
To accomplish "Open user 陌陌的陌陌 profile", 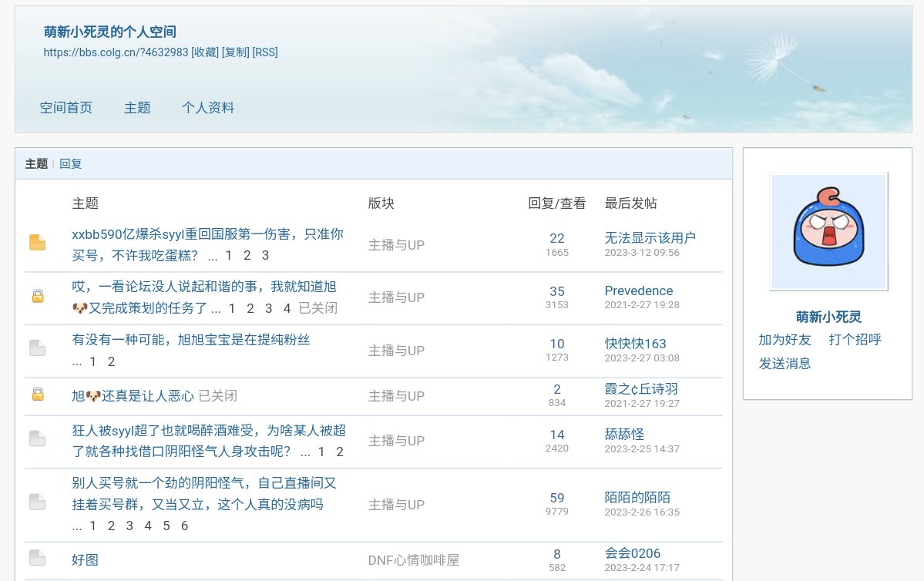I will click(637, 497).
